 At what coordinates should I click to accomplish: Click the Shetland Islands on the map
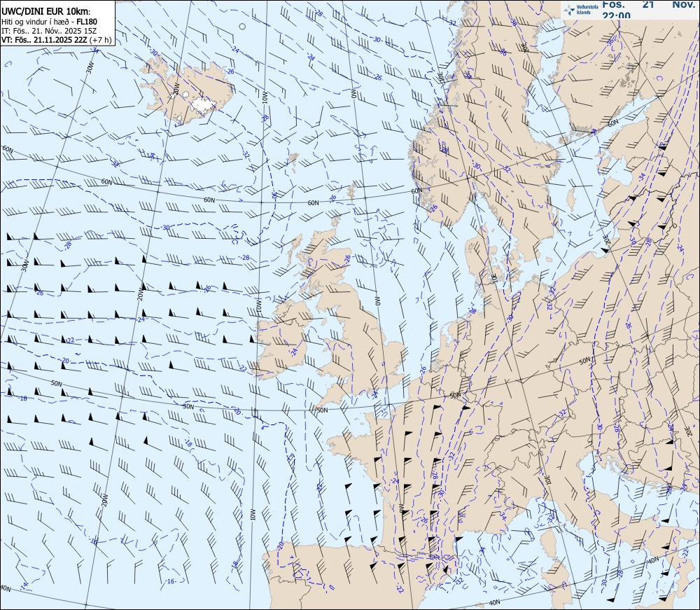[353, 190]
